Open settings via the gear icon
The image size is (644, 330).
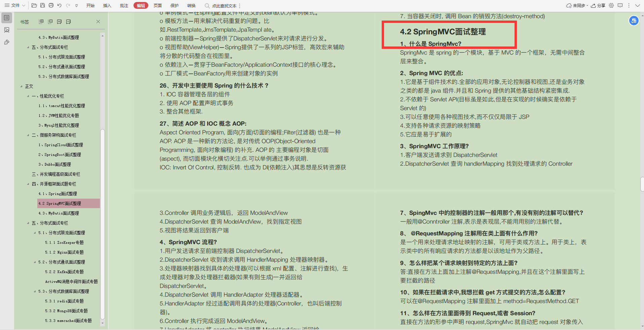point(611,5)
